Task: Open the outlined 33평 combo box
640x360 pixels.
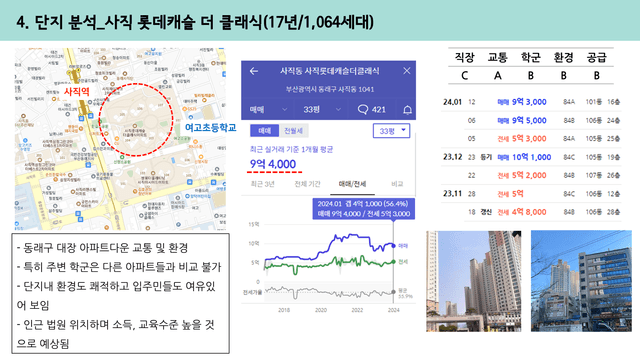Action: point(391,131)
